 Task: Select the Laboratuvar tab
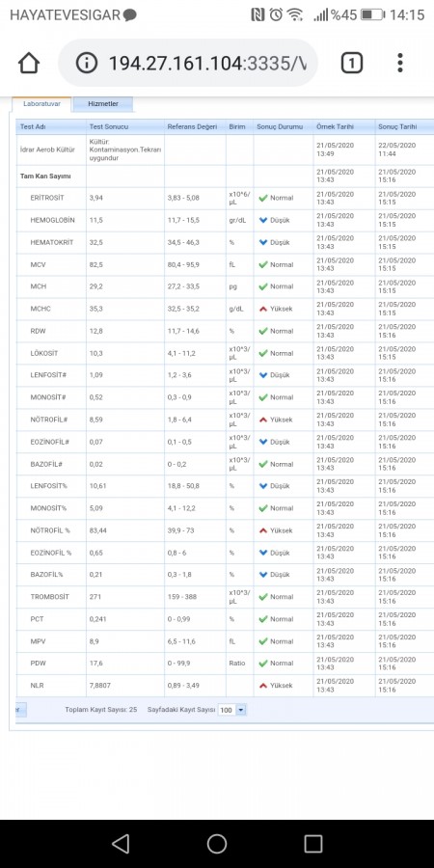41,103
